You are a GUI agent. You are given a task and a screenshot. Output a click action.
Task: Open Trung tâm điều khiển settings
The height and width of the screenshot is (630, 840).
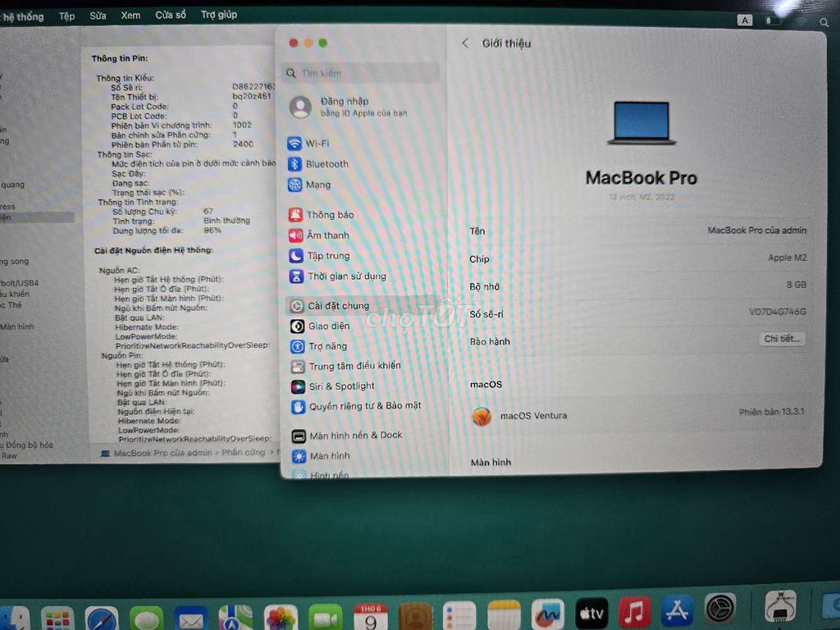pos(346,366)
